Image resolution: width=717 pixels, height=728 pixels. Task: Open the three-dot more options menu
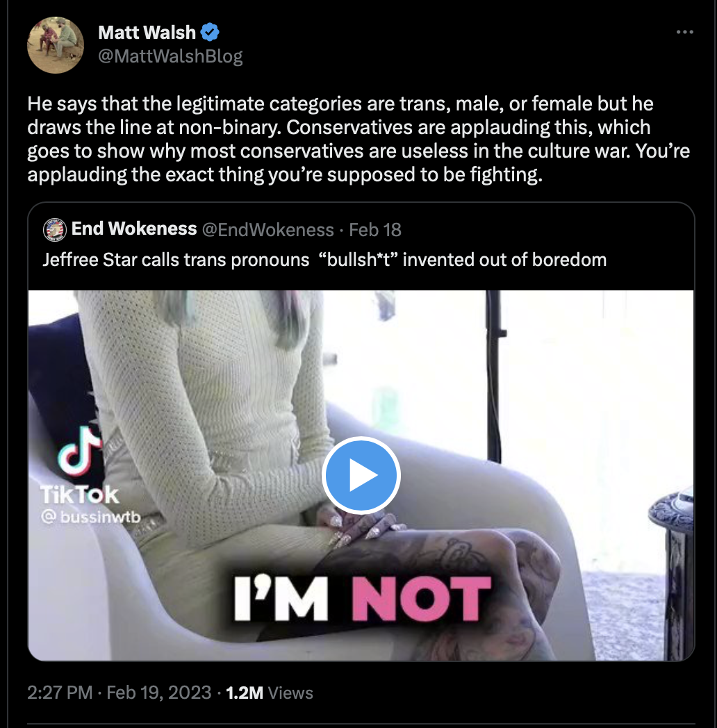coord(684,32)
